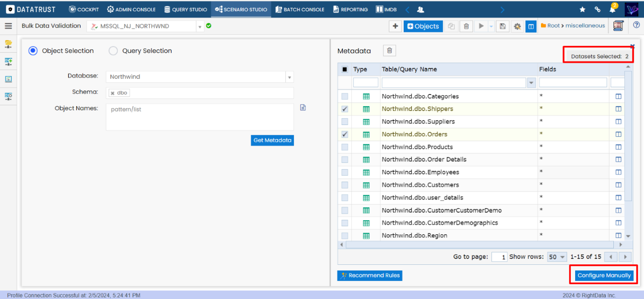Open the Show rows dropdown
This screenshot has height=299, width=644.
pyautogui.click(x=557, y=257)
